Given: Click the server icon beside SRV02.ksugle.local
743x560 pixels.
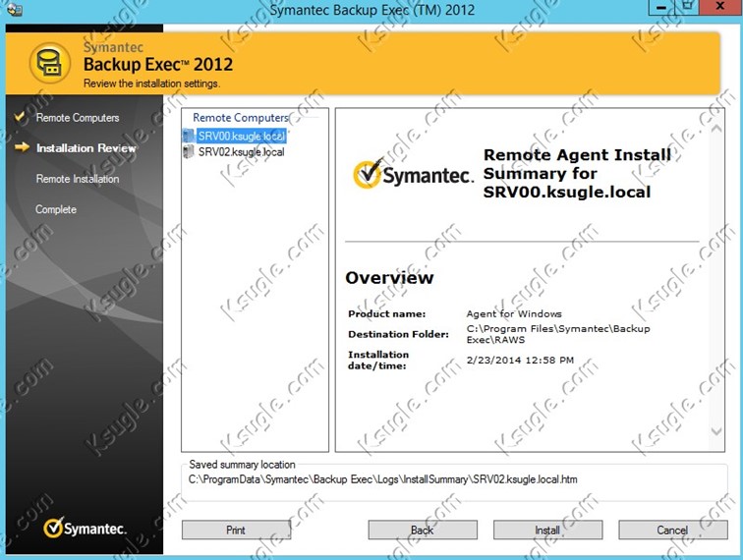Looking at the screenshot, I should (x=188, y=151).
